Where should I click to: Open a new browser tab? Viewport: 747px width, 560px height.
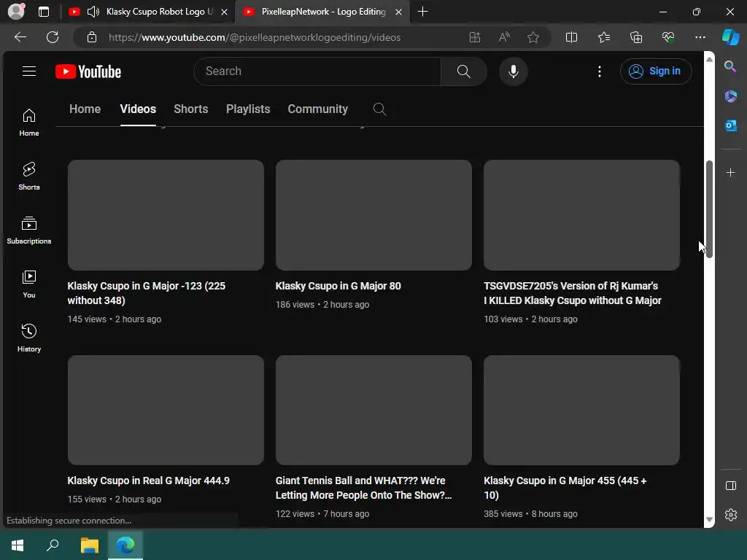[422, 12]
